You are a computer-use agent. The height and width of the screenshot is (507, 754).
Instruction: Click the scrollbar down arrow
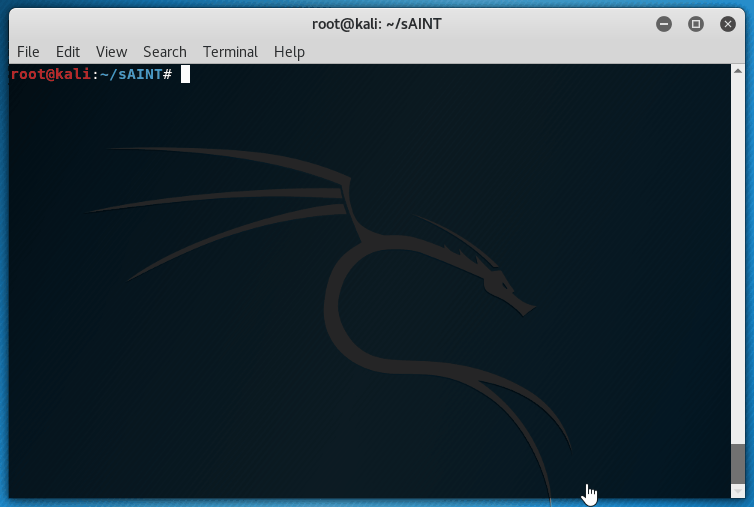pos(738,491)
